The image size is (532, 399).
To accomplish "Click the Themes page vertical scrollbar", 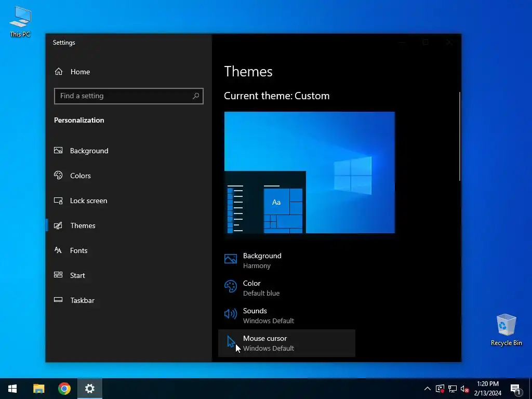I will (x=460, y=137).
